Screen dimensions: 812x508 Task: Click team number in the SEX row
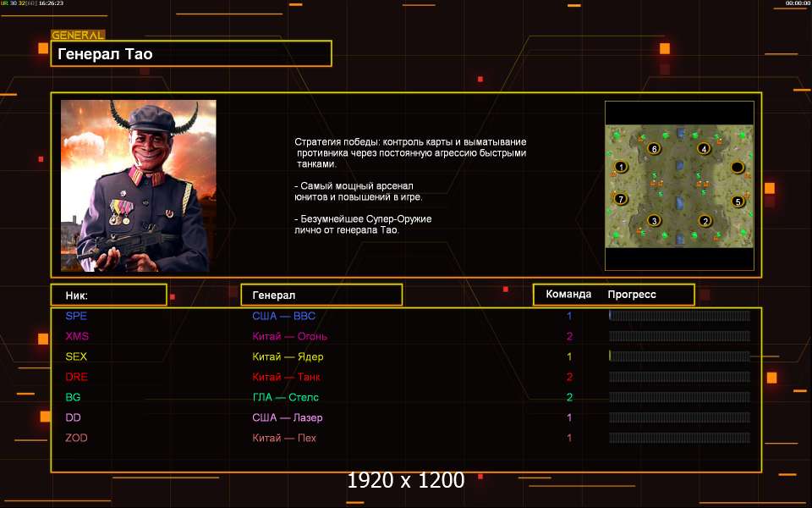point(569,356)
